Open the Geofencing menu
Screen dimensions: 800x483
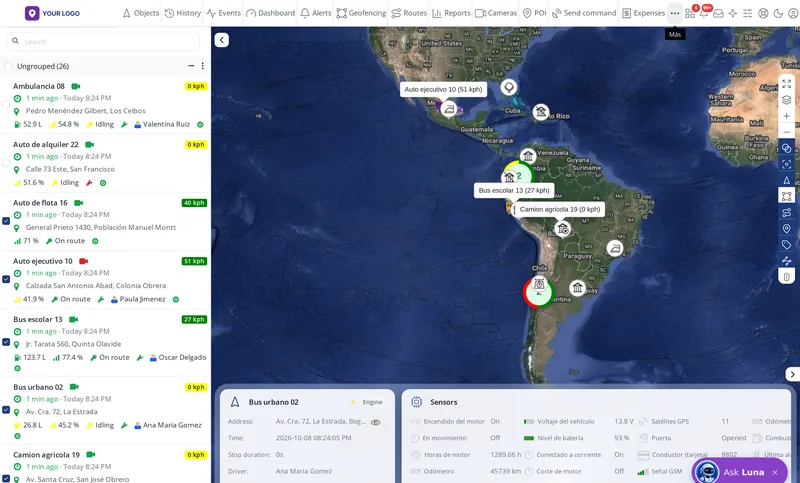[361, 13]
